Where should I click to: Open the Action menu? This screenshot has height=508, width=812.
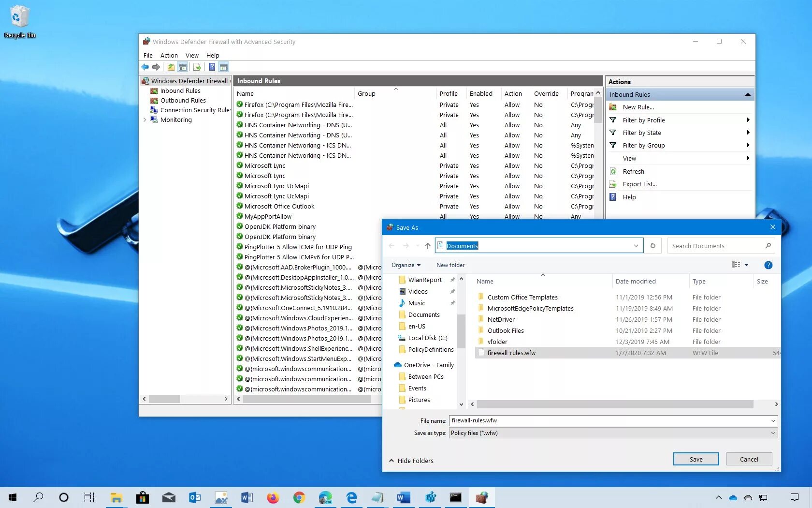pos(169,55)
